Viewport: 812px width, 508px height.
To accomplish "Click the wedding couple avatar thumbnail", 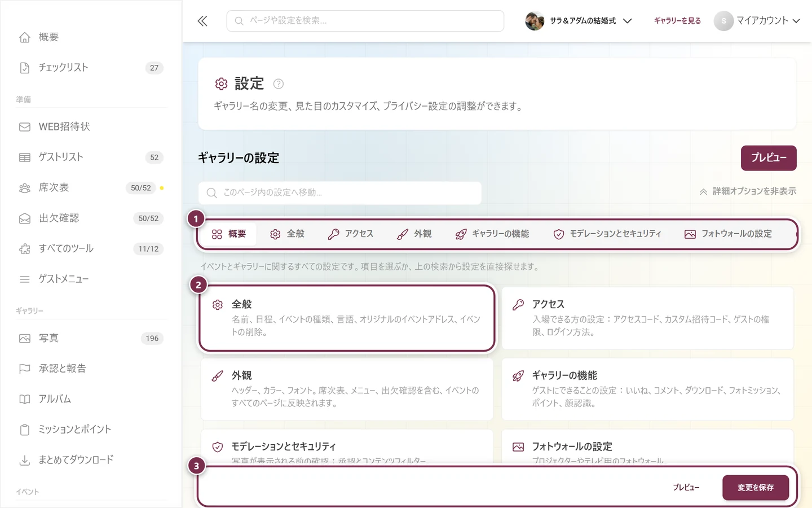I will pyautogui.click(x=535, y=21).
